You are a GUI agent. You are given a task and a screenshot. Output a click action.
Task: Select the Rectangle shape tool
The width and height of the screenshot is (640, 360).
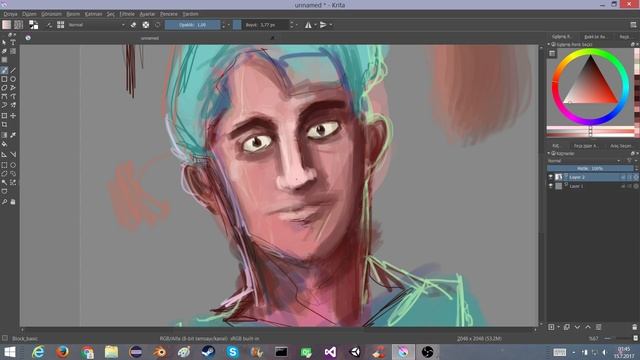[4, 79]
